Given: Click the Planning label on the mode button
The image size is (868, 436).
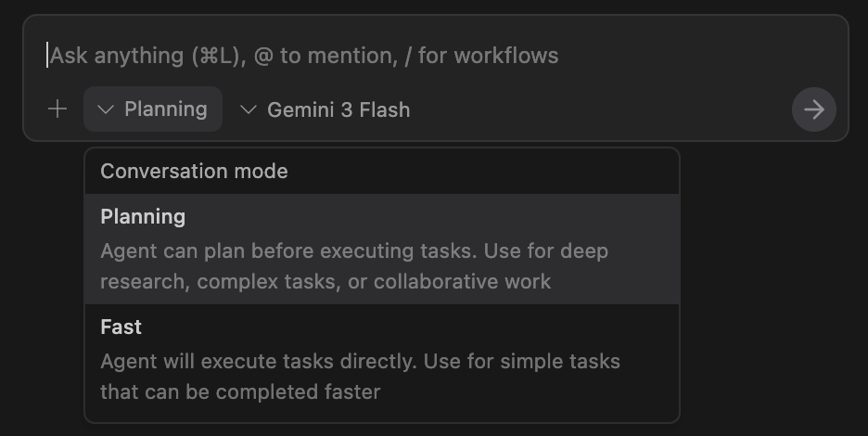Looking at the screenshot, I should 166,109.
